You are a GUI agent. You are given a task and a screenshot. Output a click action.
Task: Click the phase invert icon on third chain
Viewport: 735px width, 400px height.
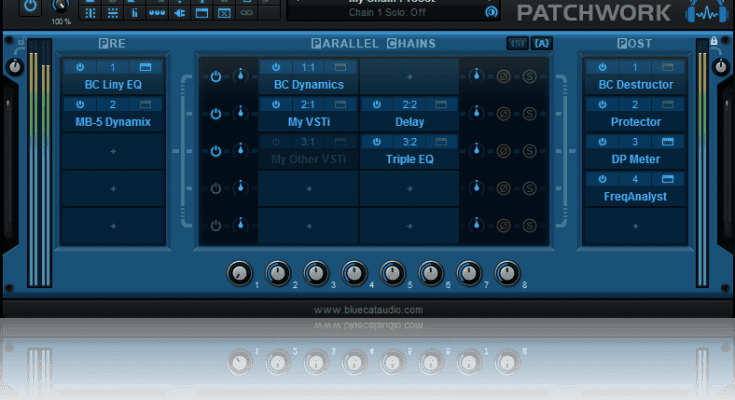pos(504,151)
